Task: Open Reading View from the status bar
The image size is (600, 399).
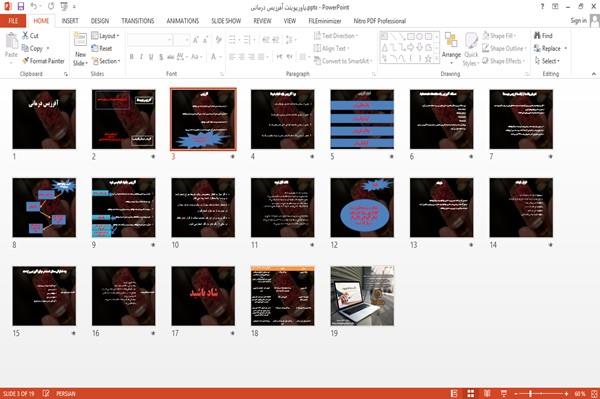Action: tap(487, 394)
